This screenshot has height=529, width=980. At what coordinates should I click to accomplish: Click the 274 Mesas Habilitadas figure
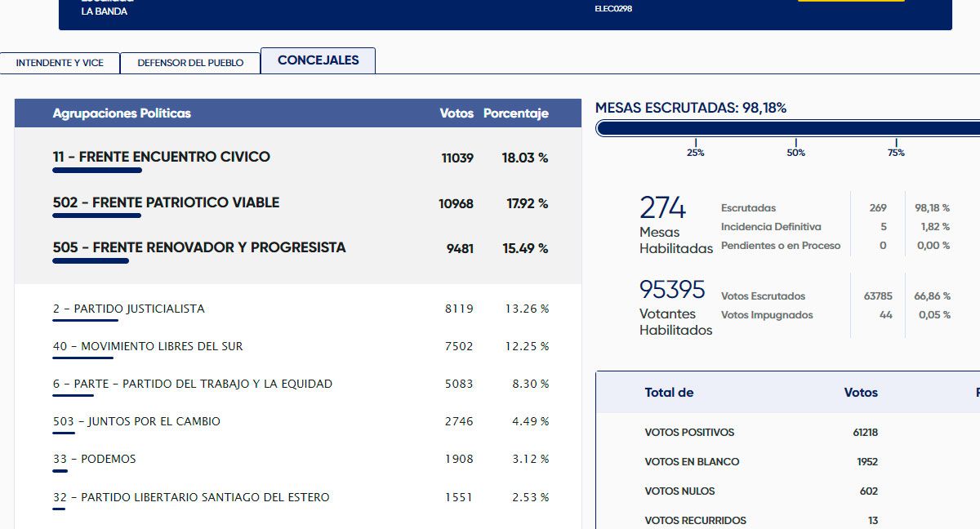pyautogui.click(x=662, y=208)
